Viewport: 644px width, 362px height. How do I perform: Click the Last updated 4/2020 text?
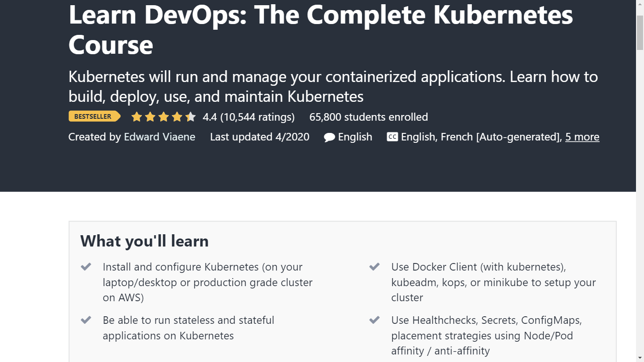pos(260,137)
